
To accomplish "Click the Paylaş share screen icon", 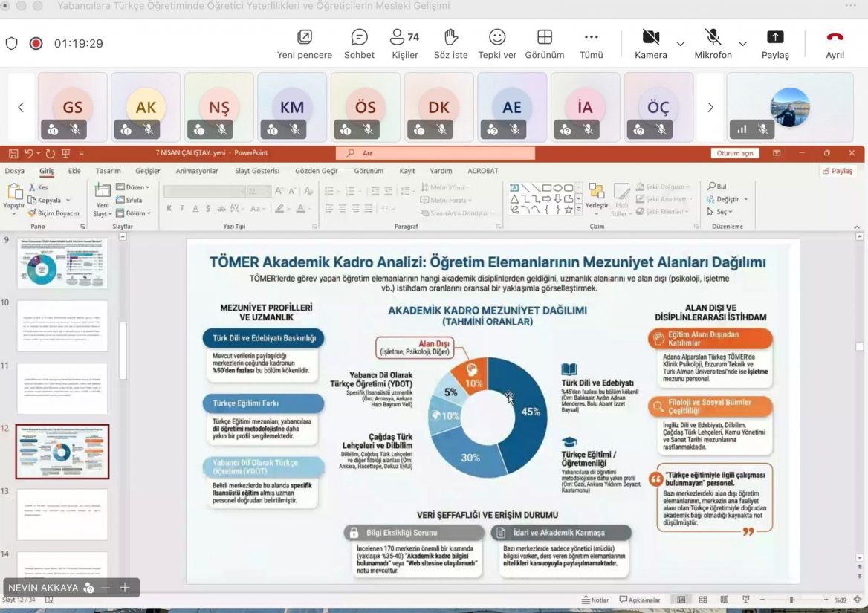I will [x=774, y=43].
